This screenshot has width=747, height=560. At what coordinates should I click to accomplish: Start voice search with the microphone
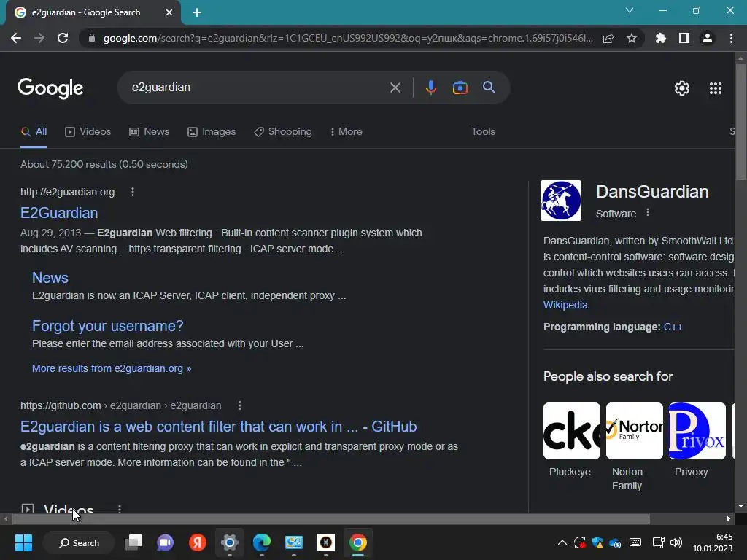(x=430, y=87)
